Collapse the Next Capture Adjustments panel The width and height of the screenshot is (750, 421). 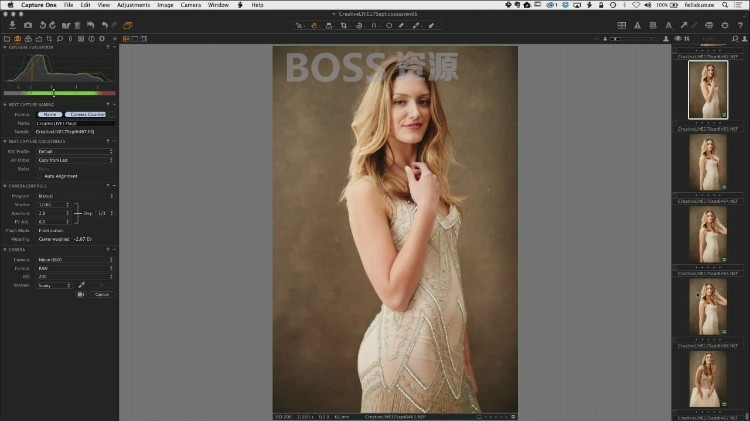click(x=5, y=141)
